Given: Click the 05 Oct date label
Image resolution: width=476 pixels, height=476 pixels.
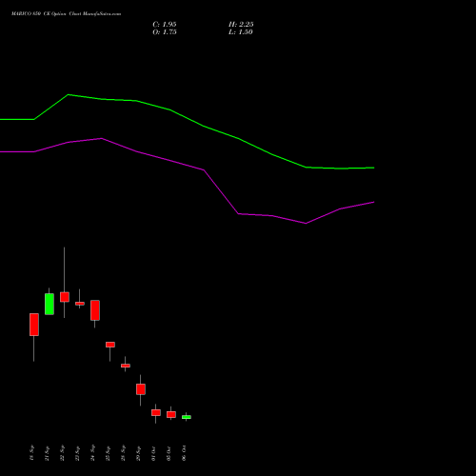Looking at the screenshot, I should coord(169,453).
